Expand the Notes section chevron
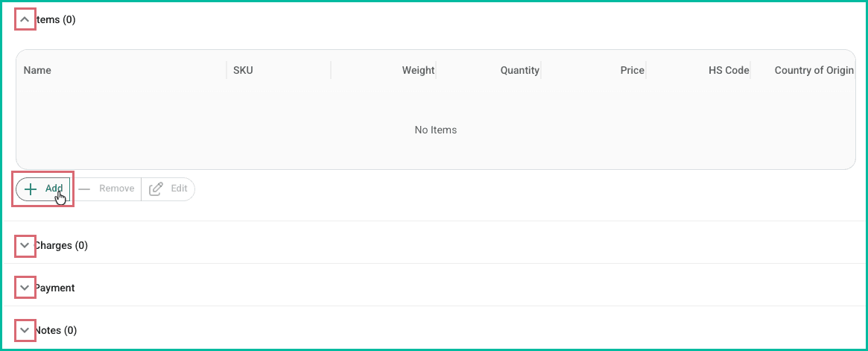868x351 pixels. [25, 330]
